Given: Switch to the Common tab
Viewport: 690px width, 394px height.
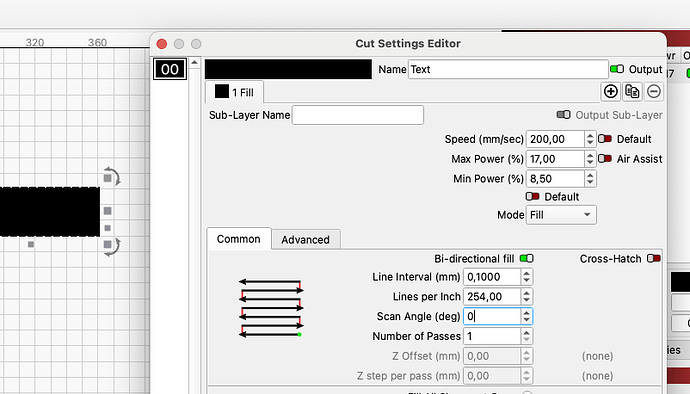Looking at the screenshot, I should [239, 239].
